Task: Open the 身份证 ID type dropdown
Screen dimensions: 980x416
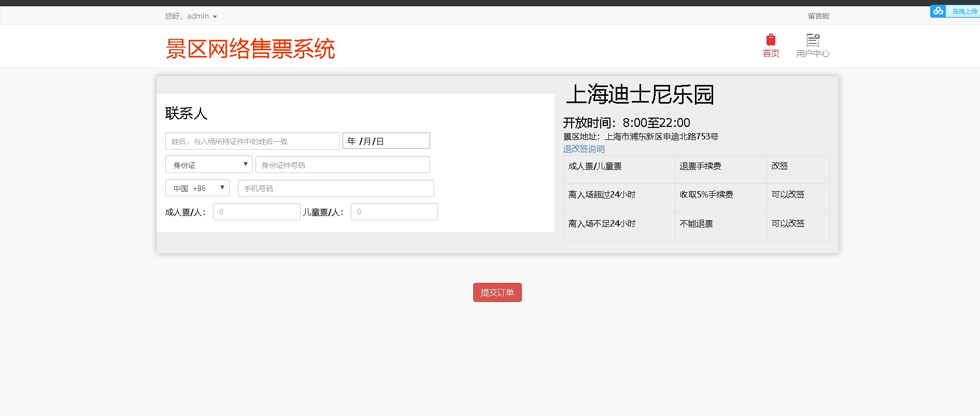Action: [209, 165]
